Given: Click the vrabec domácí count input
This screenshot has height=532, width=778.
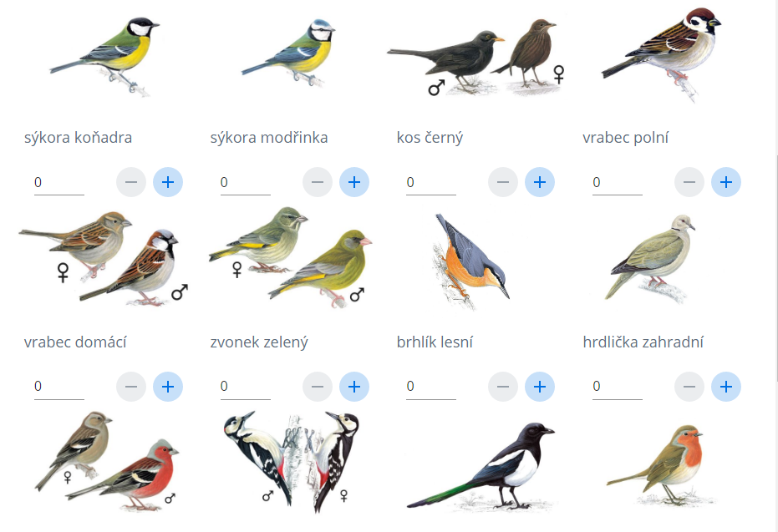Looking at the screenshot, I should (59, 387).
